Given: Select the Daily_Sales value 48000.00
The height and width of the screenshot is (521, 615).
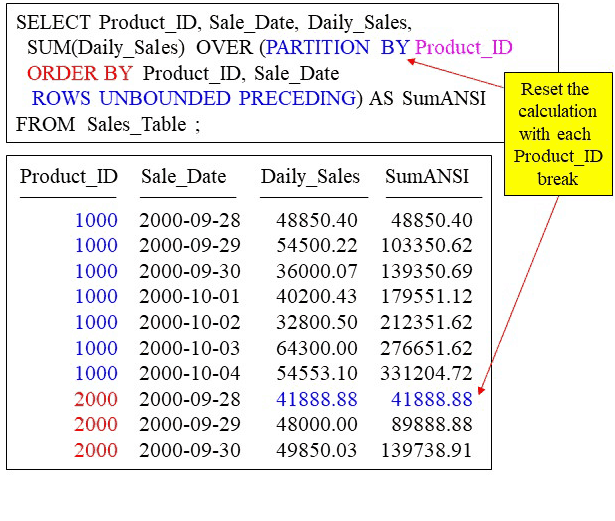Looking at the screenshot, I should pyautogui.click(x=316, y=424).
